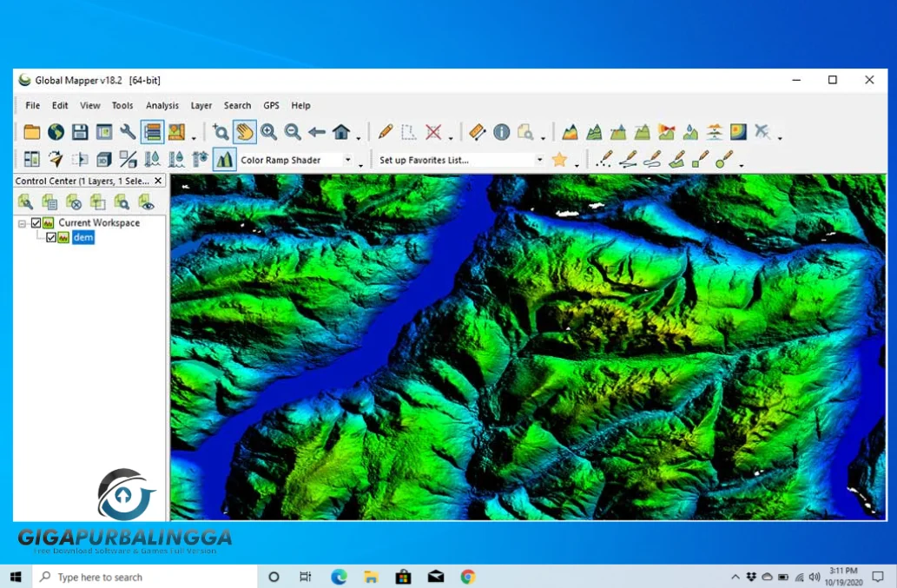Image resolution: width=897 pixels, height=588 pixels.
Task: Expand digitizer toolbar arrow after red X
Action: coord(451,138)
